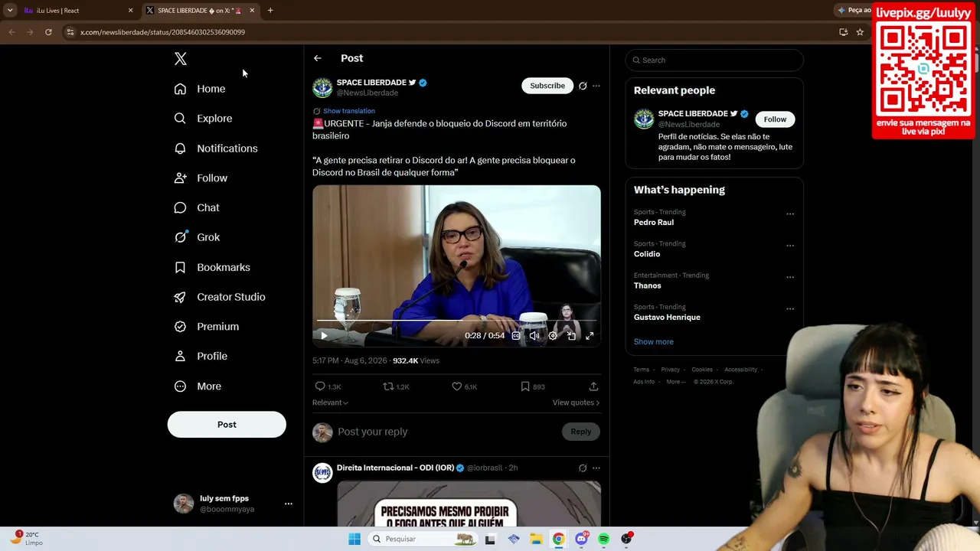Image resolution: width=980 pixels, height=551 pixels.
Task: Click the X logo in the sidebar
Action: 180,59
